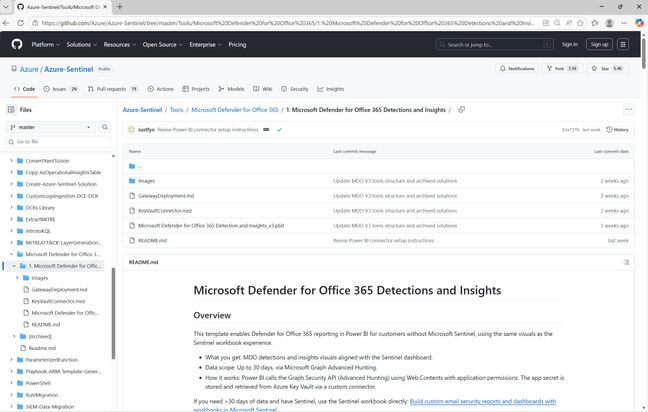The width and height of the screenshot is (648, 412).
Task: Click the file tree vertical scrollbar
Action: [x=113, y=313]
